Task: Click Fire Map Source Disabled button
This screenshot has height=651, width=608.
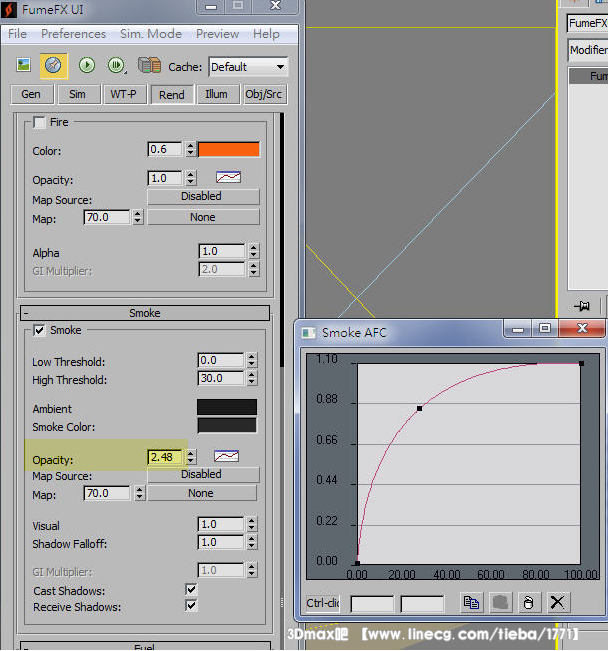Action: (203, 196)
